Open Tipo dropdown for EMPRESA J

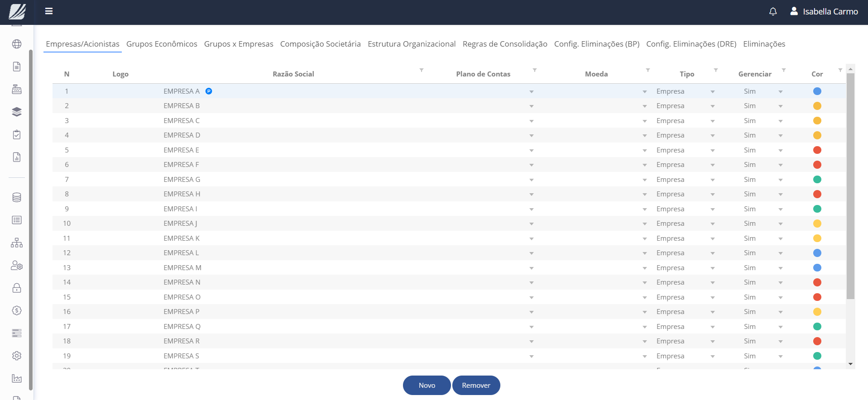tap(713, 224)
